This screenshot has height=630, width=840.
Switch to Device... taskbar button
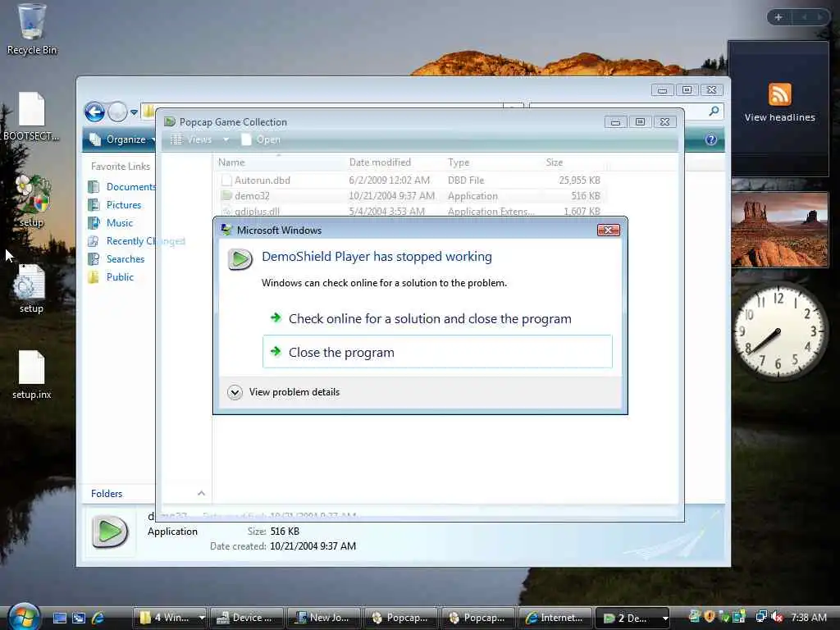(x=247, y=618)
